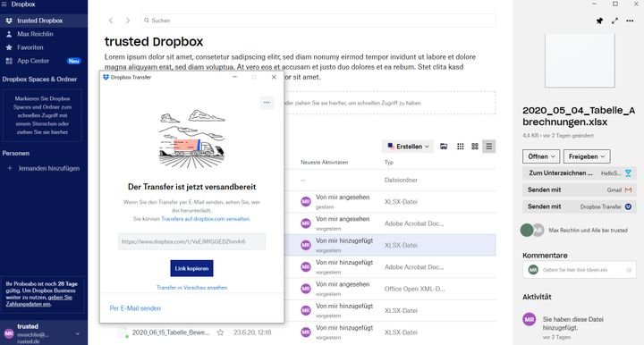Click the MR account avatar in sidebar bottom
Screen dimensions: 644x345
point(9,334)
